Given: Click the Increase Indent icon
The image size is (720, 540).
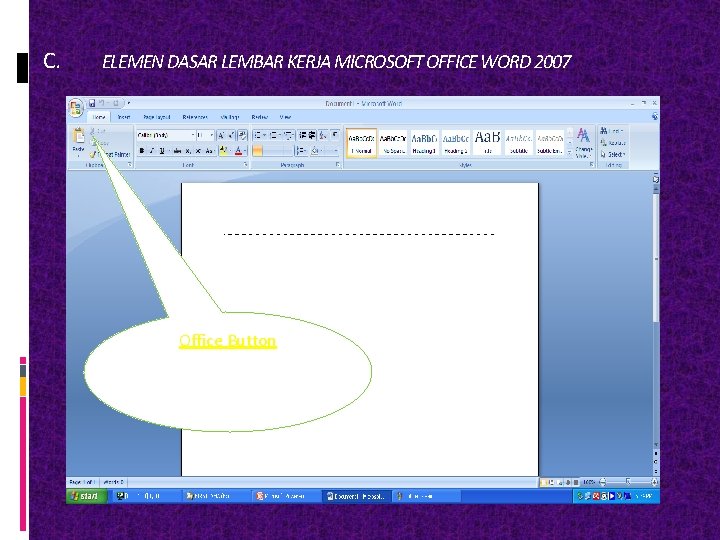Looking at the screenshot, I should point(312,135).
